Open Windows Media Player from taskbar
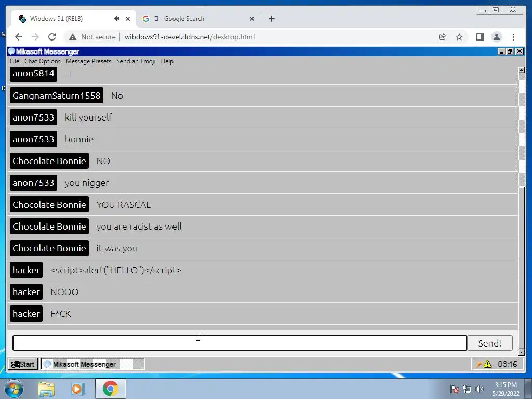 [x=77, y=389]
